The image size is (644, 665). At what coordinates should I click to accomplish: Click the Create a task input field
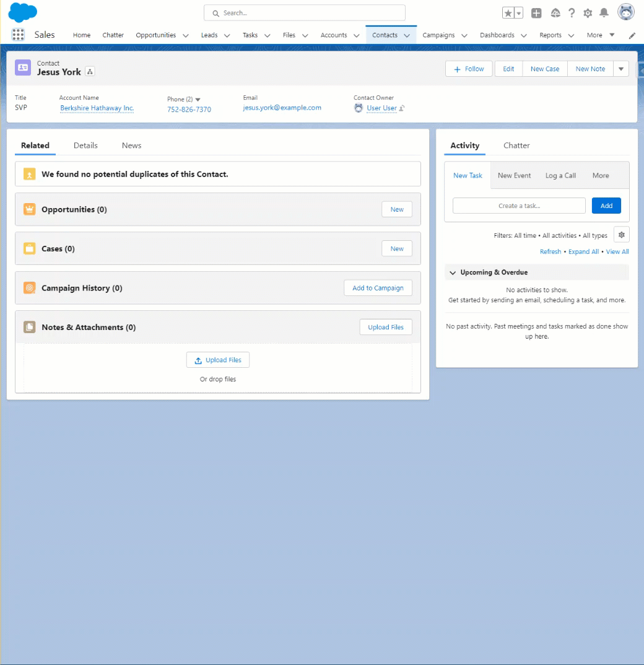pyautogui.click(x=519, y=206)
